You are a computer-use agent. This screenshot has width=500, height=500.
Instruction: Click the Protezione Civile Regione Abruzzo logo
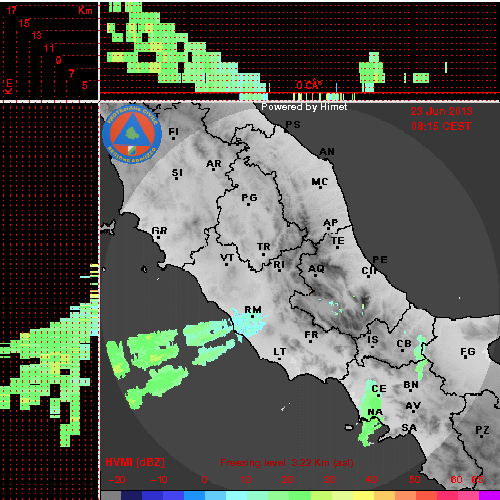[132, 134]
